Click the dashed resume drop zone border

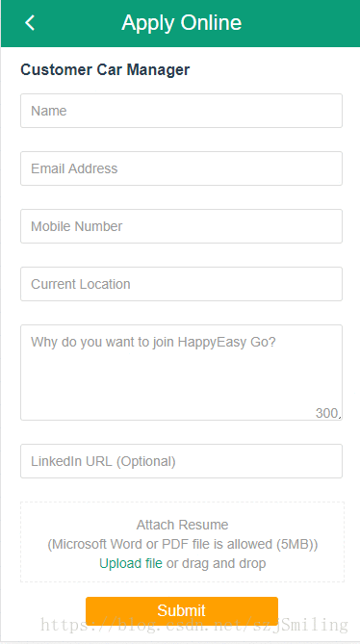(x=182, y=502)
